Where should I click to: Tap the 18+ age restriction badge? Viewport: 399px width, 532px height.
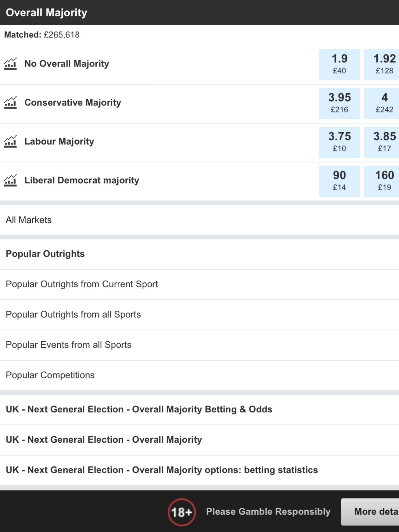click(181, 512)
